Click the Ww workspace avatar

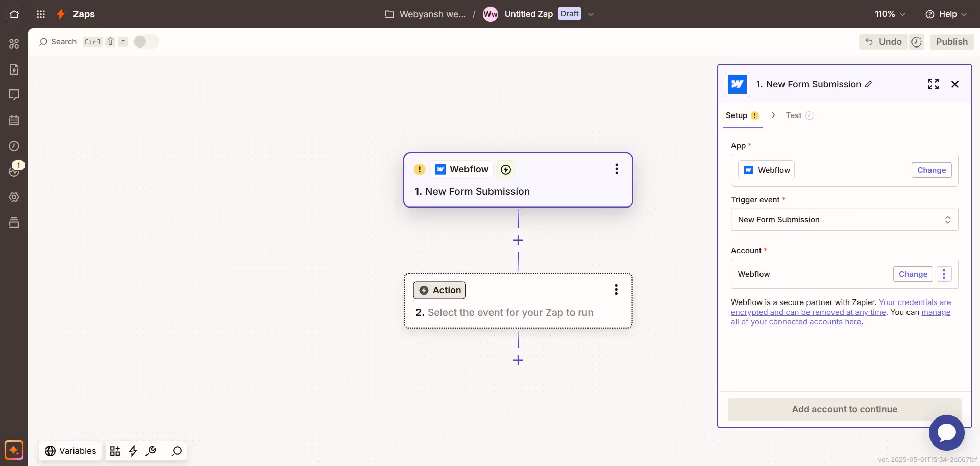click(x=491, y=14)
